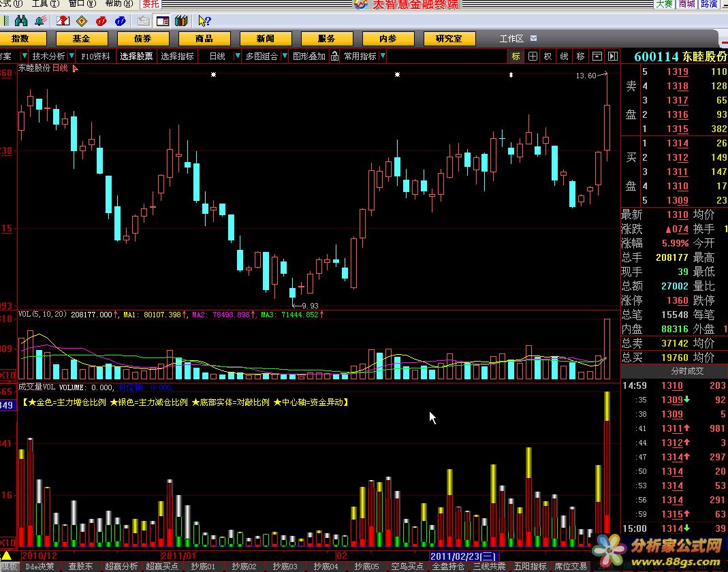Viewport: 728px width, 572px height.
Task: Click the blue circular info icon
Action: [120, 20]
